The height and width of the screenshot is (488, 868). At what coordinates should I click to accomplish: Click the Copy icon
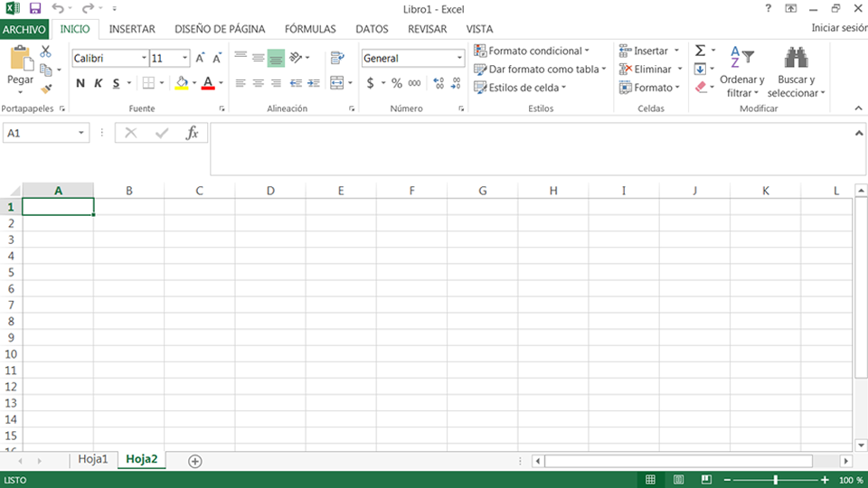pos(46,70)
